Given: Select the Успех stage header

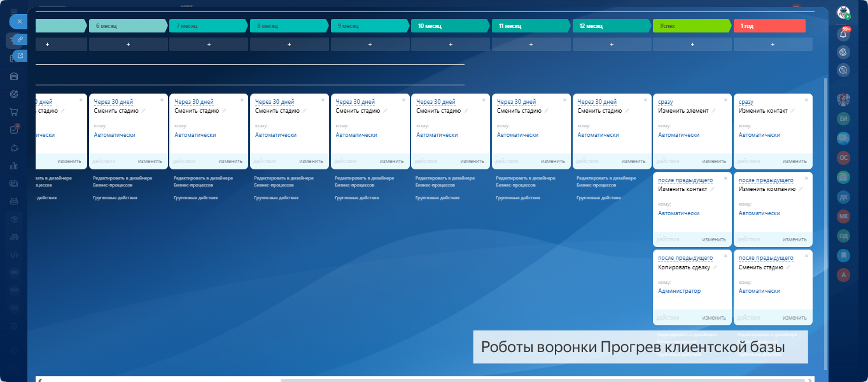Looking at the screenshot, I should click(x=691, y=26).
